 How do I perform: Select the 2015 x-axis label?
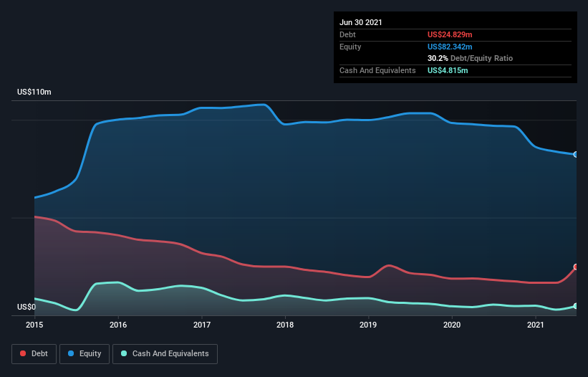[x=34, y=325]
